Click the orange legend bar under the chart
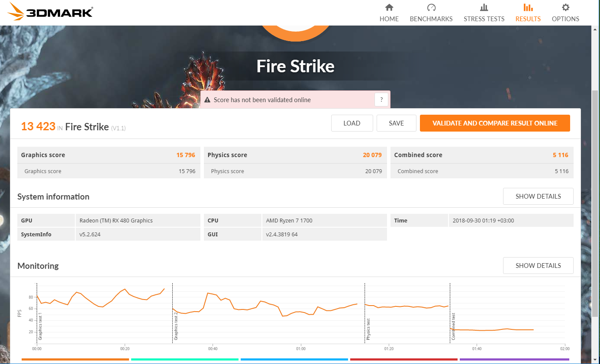This screenshot has width=600, height=364. [x=75, y=359]
